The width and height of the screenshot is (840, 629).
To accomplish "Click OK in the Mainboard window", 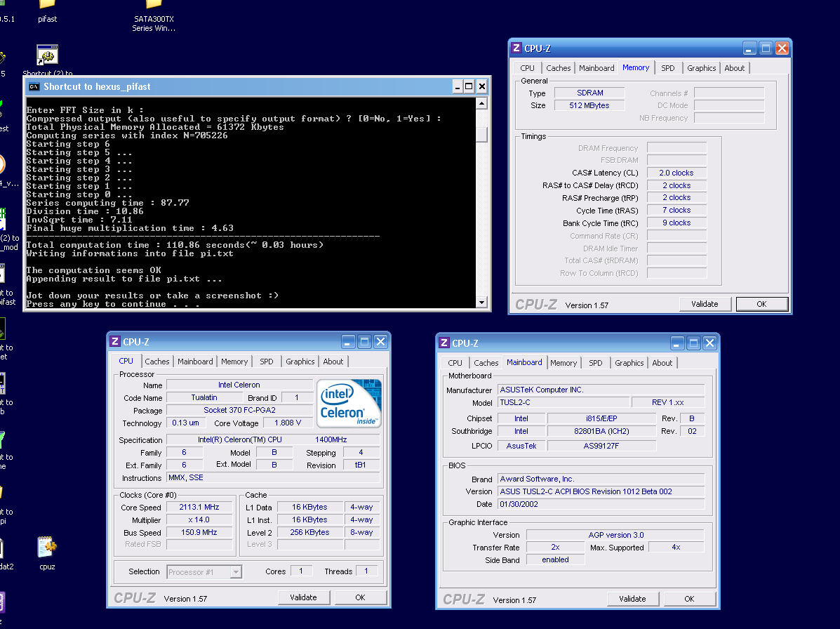I will tap(689, 598).
